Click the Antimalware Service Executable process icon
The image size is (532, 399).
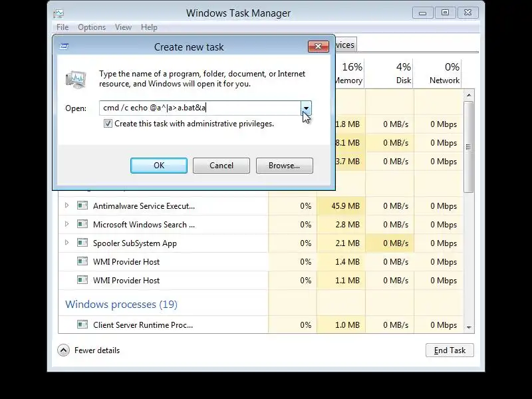pos(82,205)
